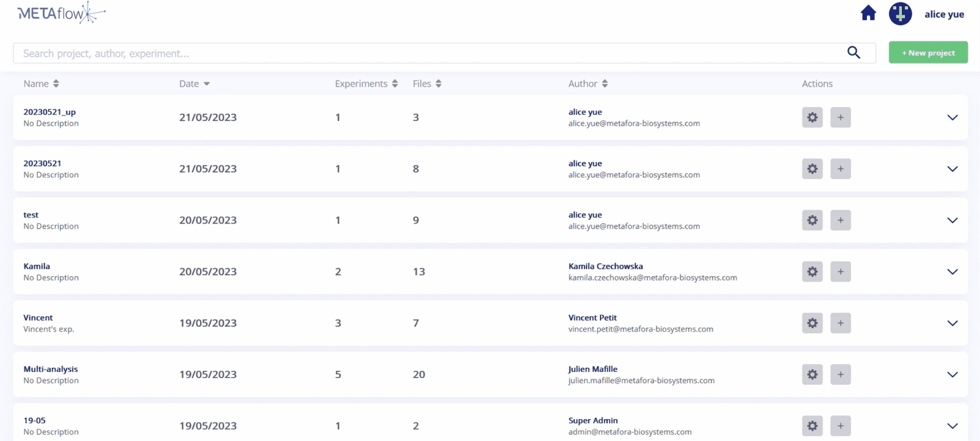Screen dimensions: 980x441
Task: Open settings gear for Multi-analysis project
Action: pyautogui.click(x=812, y=374)
